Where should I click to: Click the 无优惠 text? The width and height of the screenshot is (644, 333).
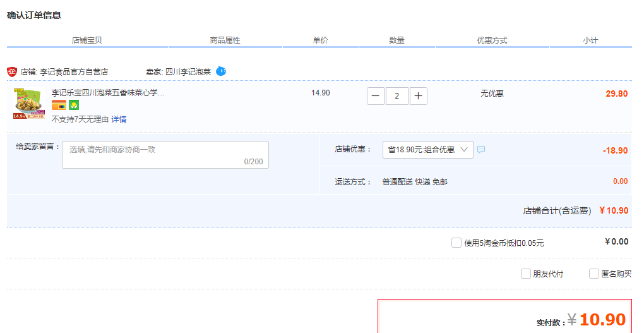tap(492, 94)
